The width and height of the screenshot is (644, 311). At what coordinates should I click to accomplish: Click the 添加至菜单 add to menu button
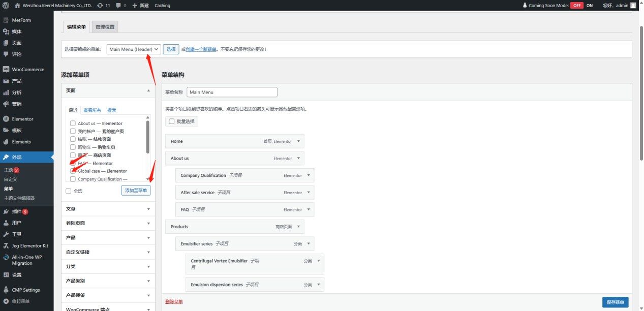click(136, 190)
